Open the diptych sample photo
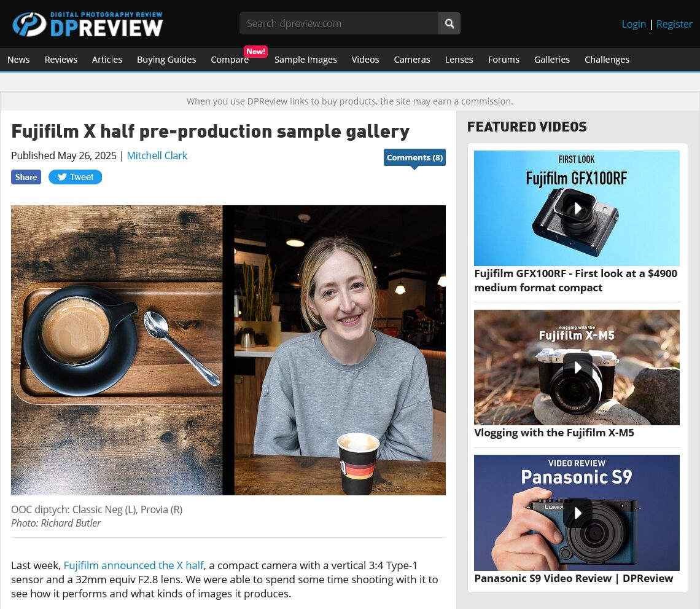Image resolution: width=700 pixels, height=609 pixels. [x=228, y=350]
